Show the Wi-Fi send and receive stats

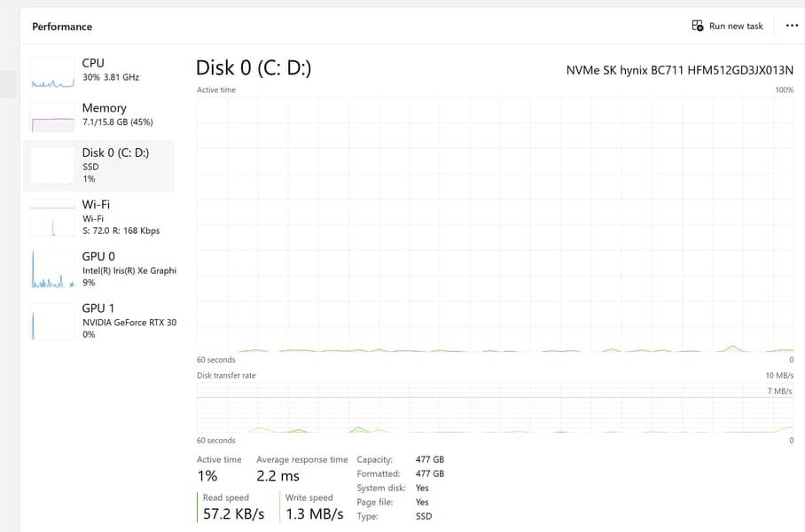(121, 231)
